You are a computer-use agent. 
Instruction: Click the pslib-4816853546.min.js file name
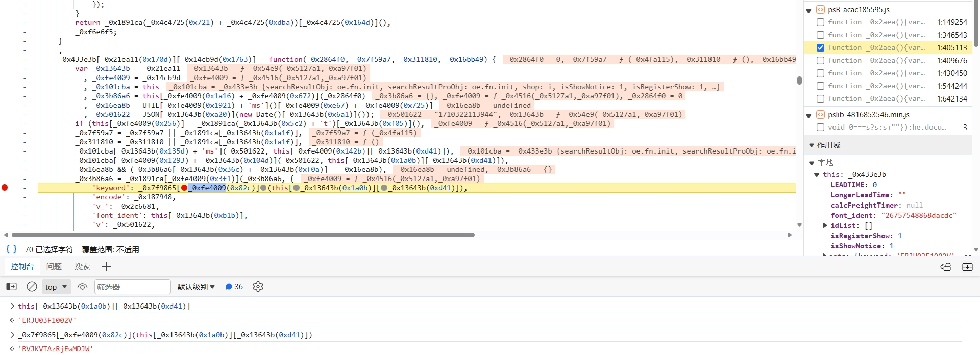coord(869,114)
